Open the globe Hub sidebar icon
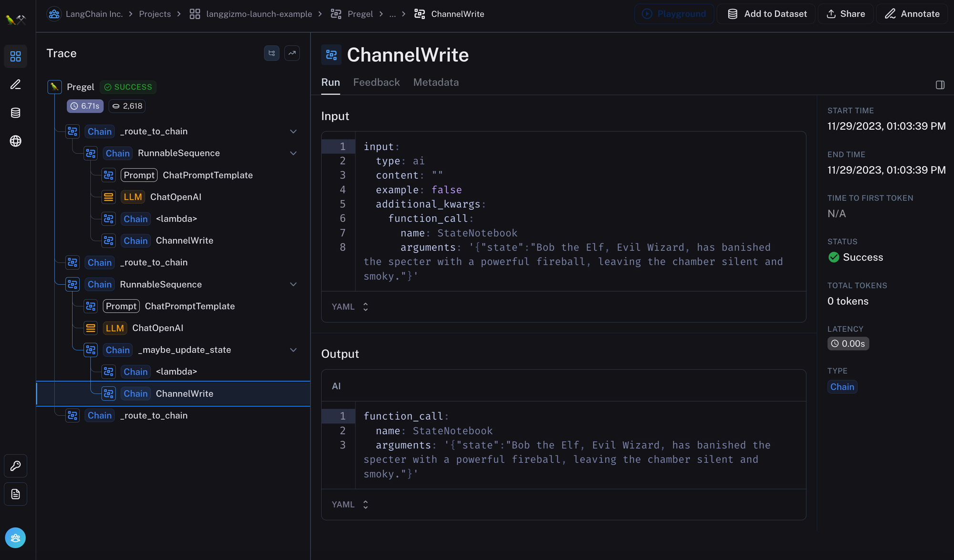Screen dimensions: 954x560 pos(15,141)
